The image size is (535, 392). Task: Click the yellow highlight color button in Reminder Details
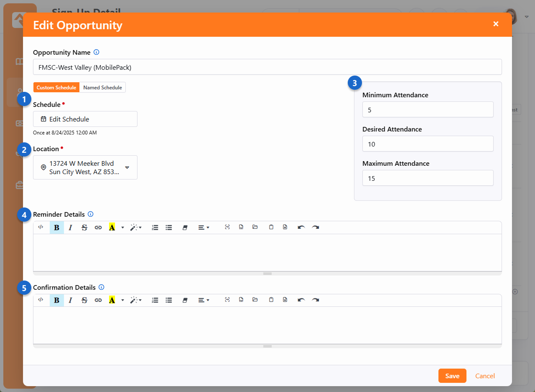(x=112, y=228)
